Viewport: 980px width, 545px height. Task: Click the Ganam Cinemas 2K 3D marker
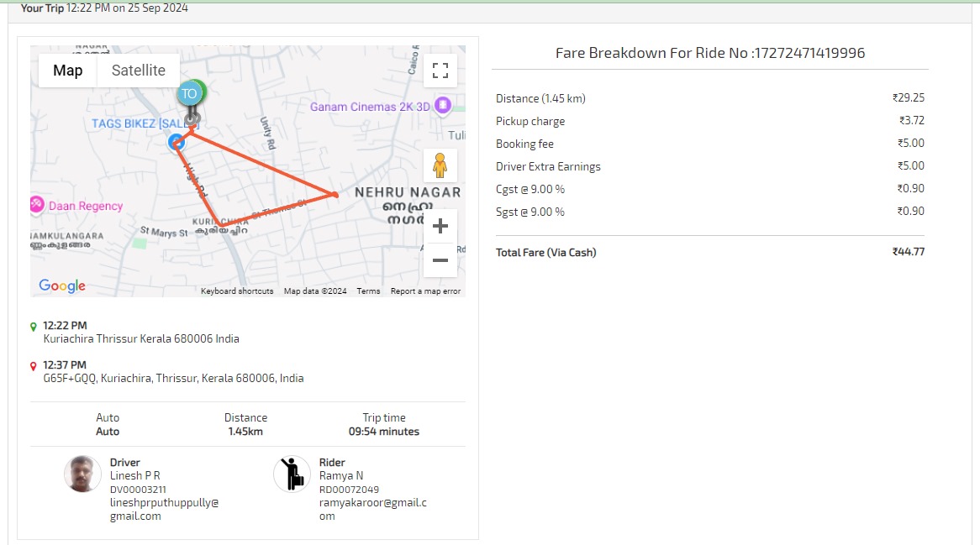click(x=443, y=106)
